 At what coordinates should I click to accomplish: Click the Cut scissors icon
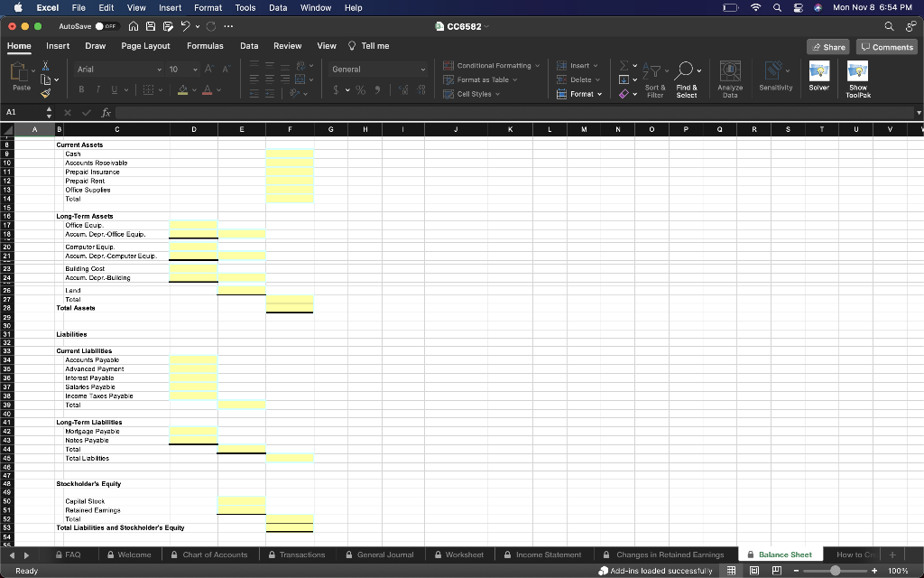point(45,65)
